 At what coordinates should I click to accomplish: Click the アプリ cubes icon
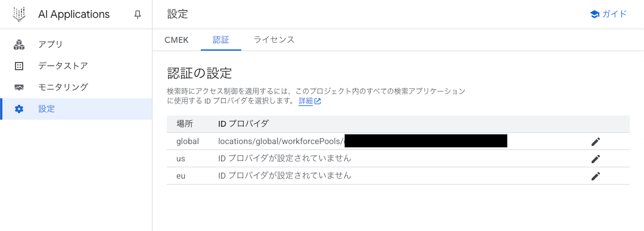click(x=19, y=44)
